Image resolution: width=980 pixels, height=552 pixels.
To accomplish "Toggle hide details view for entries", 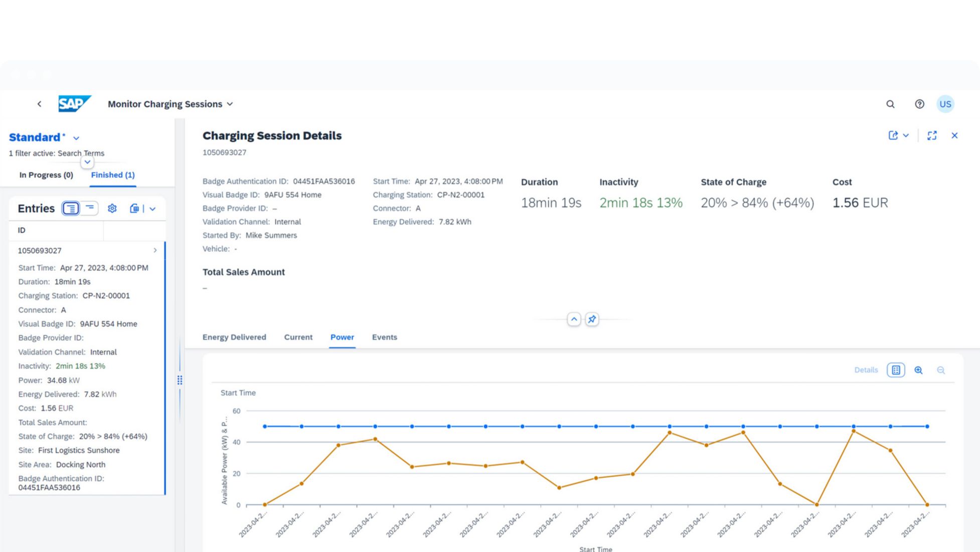I will [90, 208].
